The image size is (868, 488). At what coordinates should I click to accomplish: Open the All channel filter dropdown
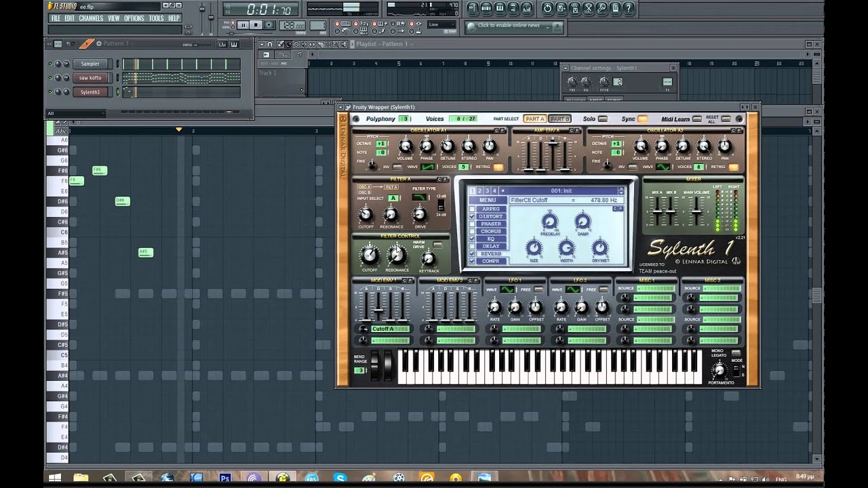point(76,113)
